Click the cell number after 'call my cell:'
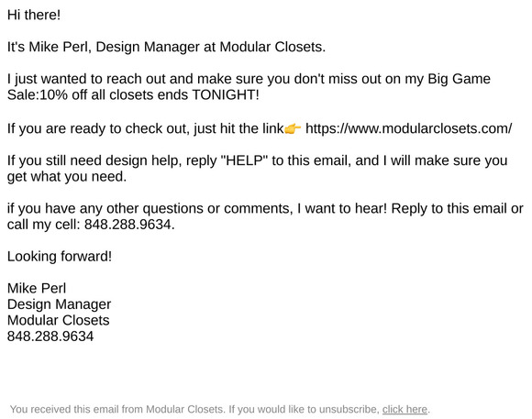The width and height of the screenshot is (532, 419). click(x=127, y=225)
